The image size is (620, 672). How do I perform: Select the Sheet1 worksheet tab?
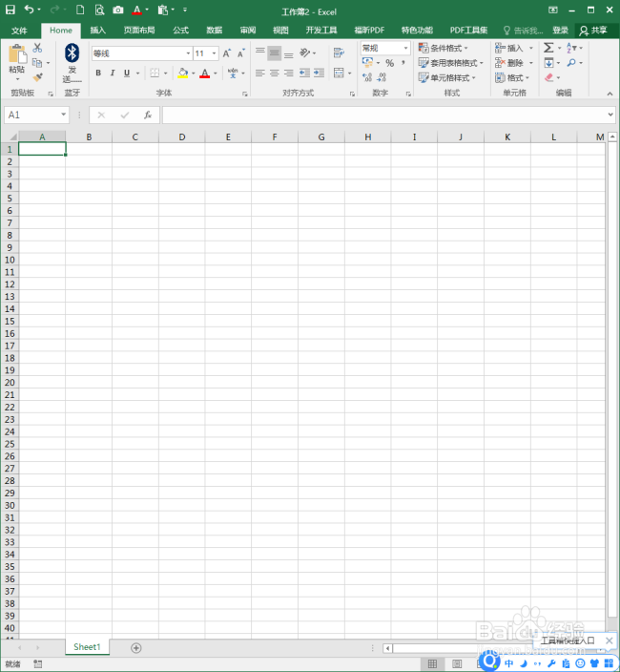click(x=87, y=647)
